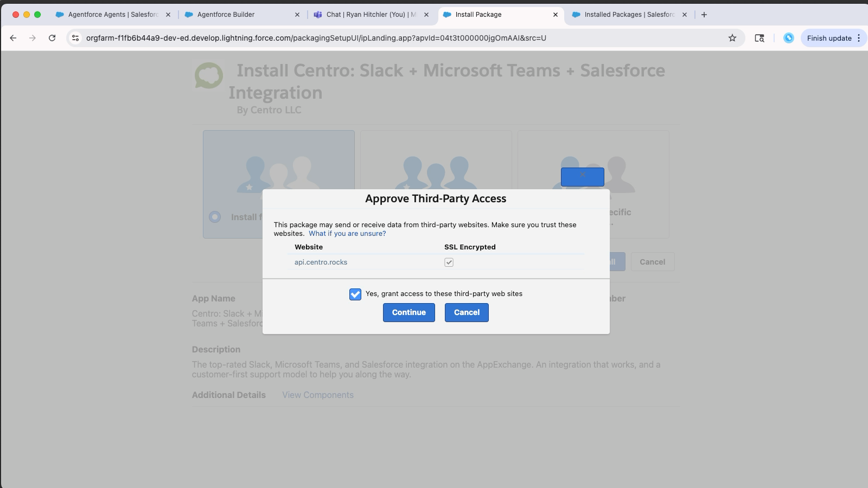Switch to Chat Ryan Hitchler Teams tab
Viewport: 868px width, 488px height.
click(371, 15)
